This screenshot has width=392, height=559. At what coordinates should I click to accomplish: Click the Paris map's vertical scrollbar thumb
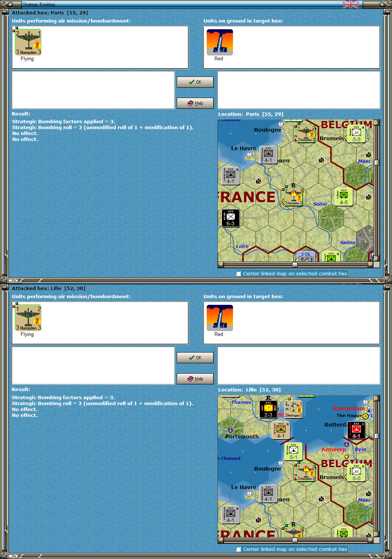[376, 162]
